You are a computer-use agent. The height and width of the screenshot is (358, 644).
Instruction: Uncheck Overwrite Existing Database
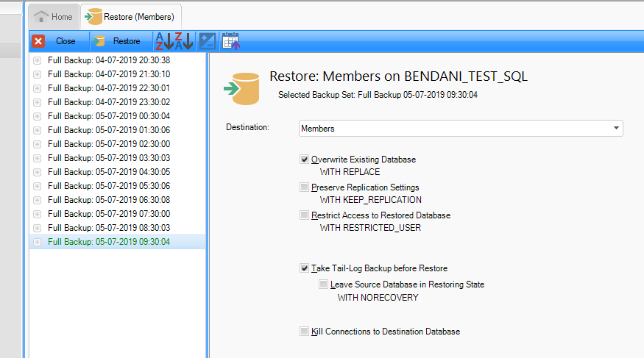tap(305, 160)
